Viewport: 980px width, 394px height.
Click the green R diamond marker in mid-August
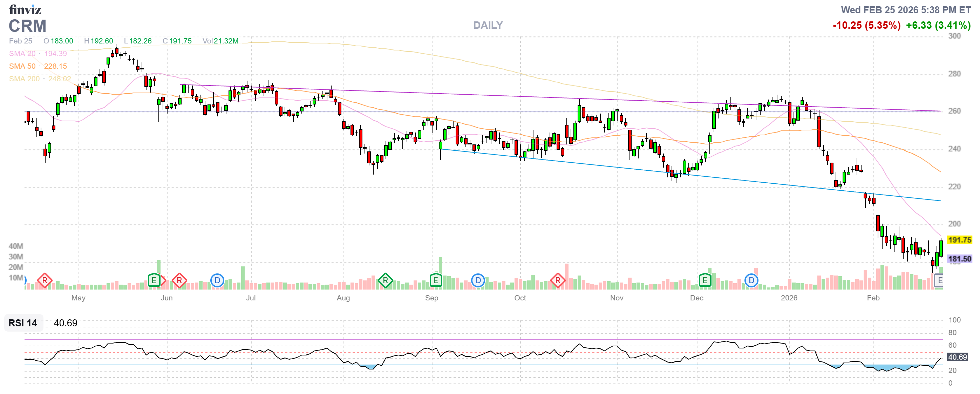[x=385, y=281]
